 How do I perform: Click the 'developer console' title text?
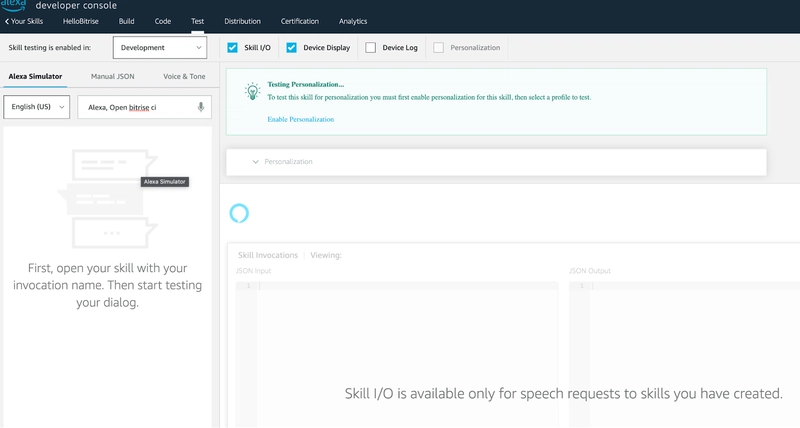coord(76,6)
